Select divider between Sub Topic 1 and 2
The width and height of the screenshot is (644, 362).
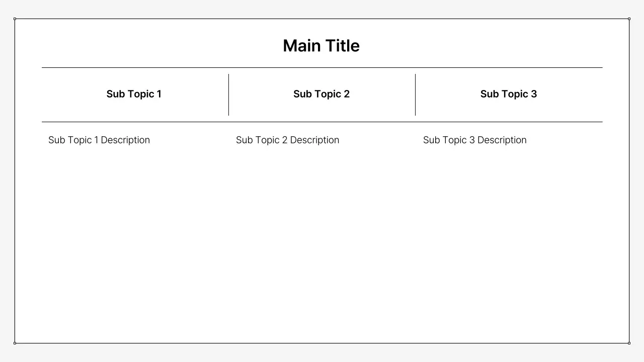point(228,95)
